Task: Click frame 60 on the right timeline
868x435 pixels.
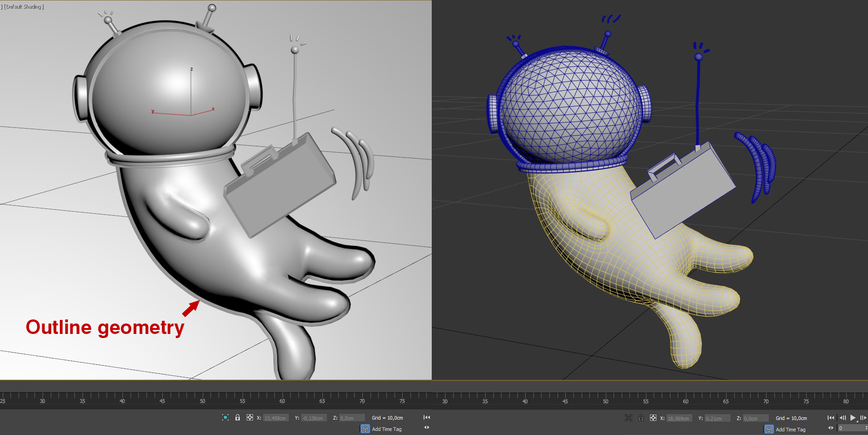Action: [686, 398]
